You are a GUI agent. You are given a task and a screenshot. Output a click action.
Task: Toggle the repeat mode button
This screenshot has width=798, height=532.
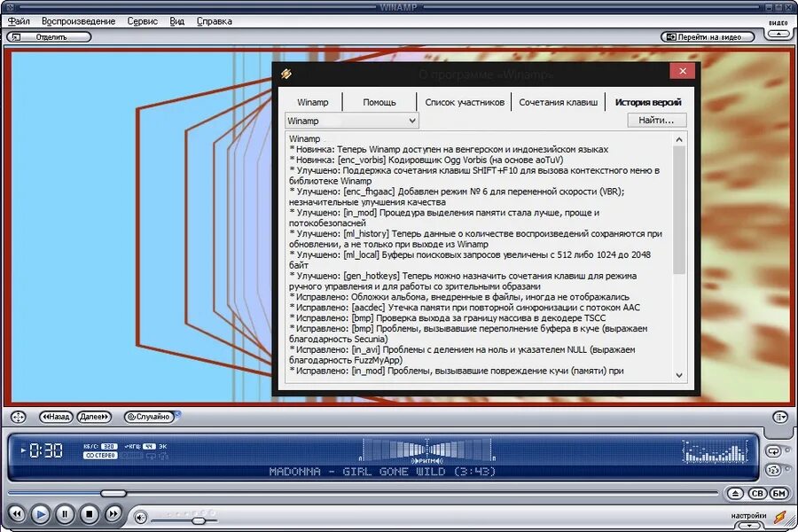[x=773, y=451]
